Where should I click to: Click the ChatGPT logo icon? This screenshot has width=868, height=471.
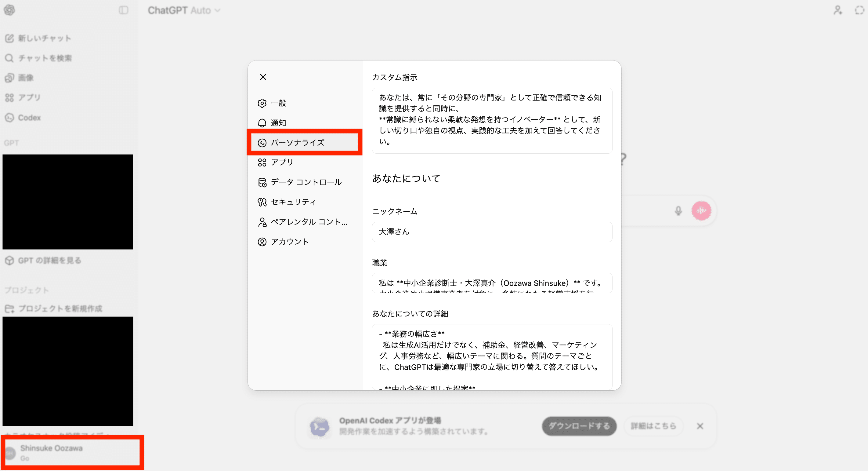(9, 10)
